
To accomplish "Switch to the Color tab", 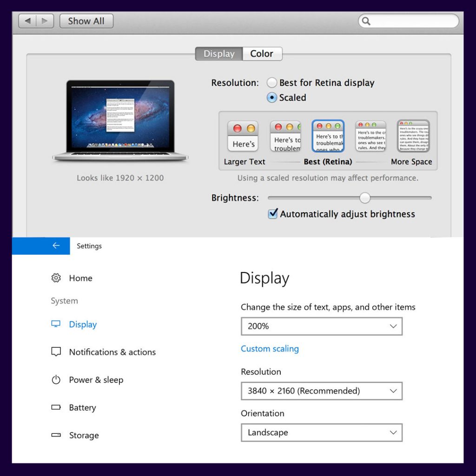I will 262,53.
